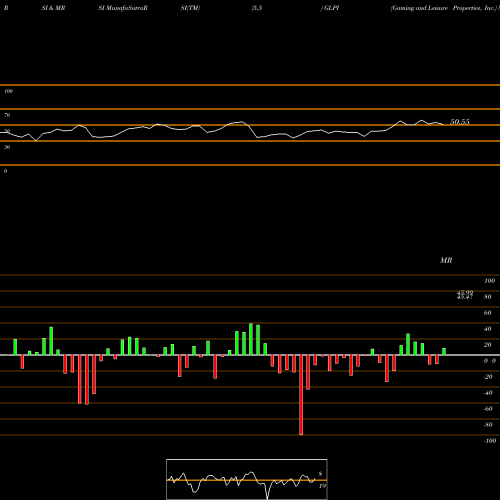
Task: Click the 'SI & MR' header text
Action: tap(53, 8)
